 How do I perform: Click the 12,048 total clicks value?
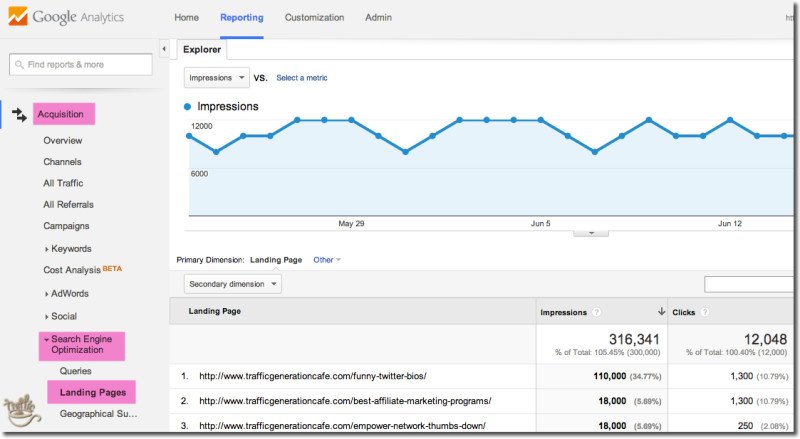click(x=765, y=339)
